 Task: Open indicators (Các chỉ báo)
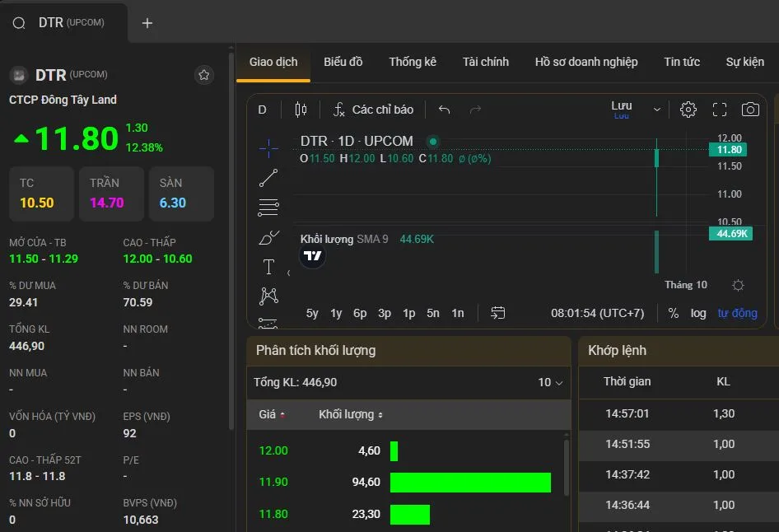(x=373, y=110)
